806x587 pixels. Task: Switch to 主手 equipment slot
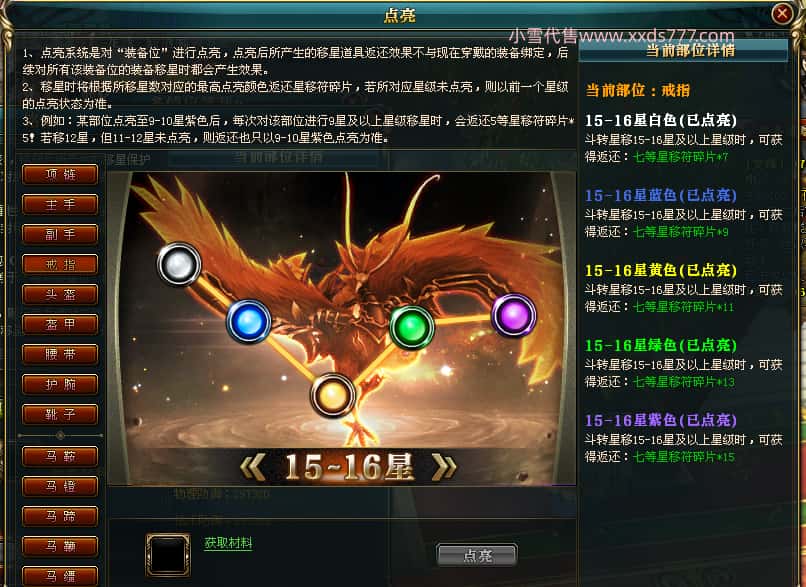[60, 204]
